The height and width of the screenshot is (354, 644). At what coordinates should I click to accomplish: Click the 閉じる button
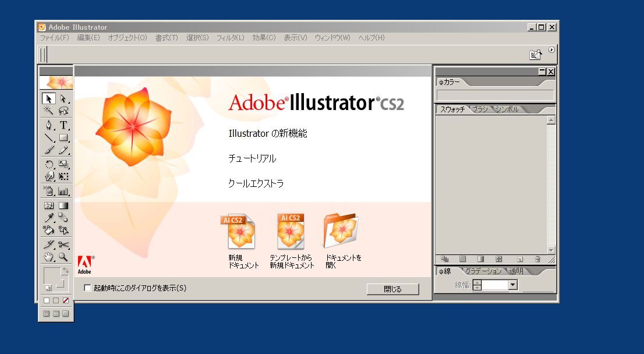tap(392, 289)
